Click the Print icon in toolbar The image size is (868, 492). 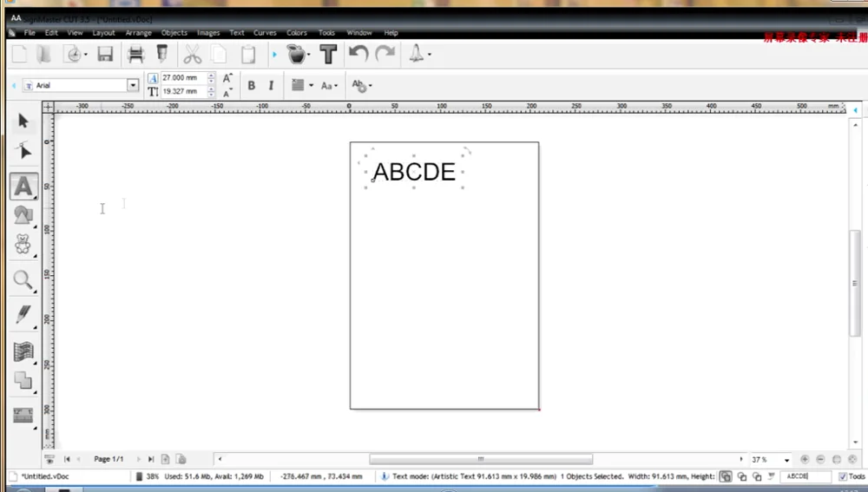pos(135,55)
